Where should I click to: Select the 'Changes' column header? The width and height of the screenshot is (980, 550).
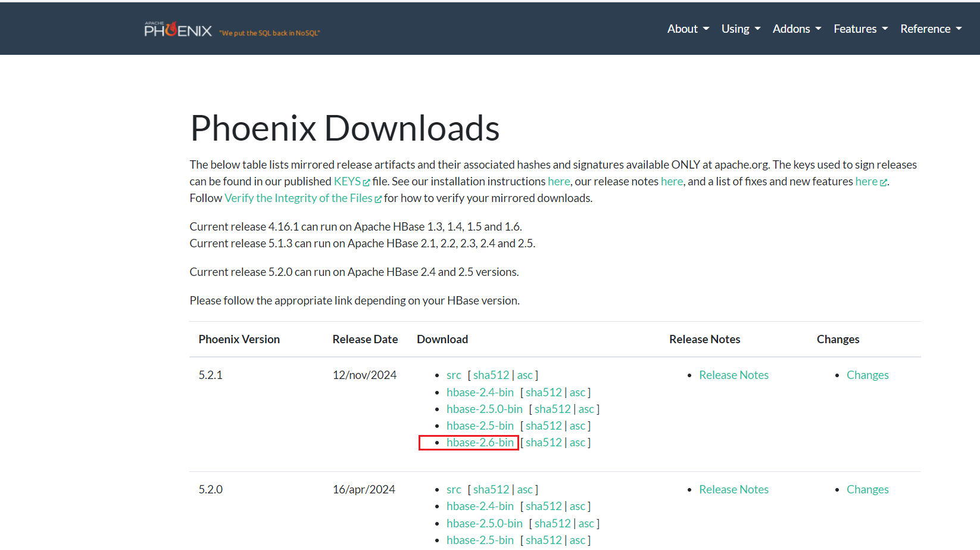pyautogui.click(x=838, y=339)
